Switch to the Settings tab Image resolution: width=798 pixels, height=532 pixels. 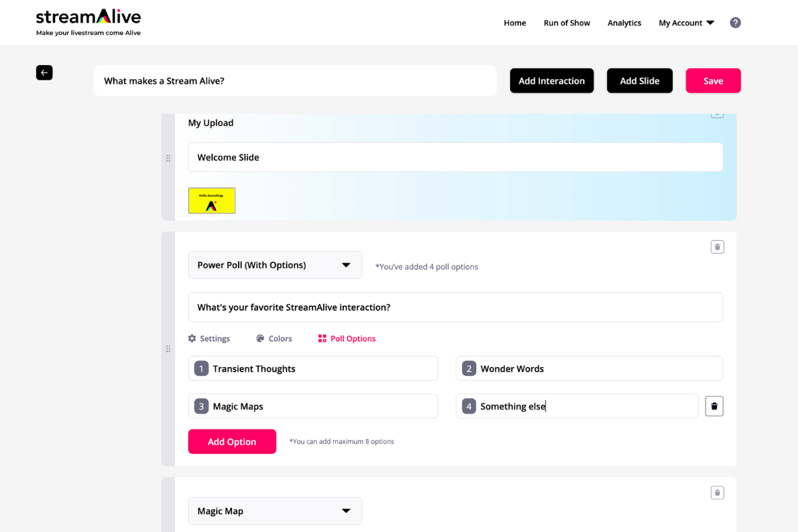click(209, 338)
